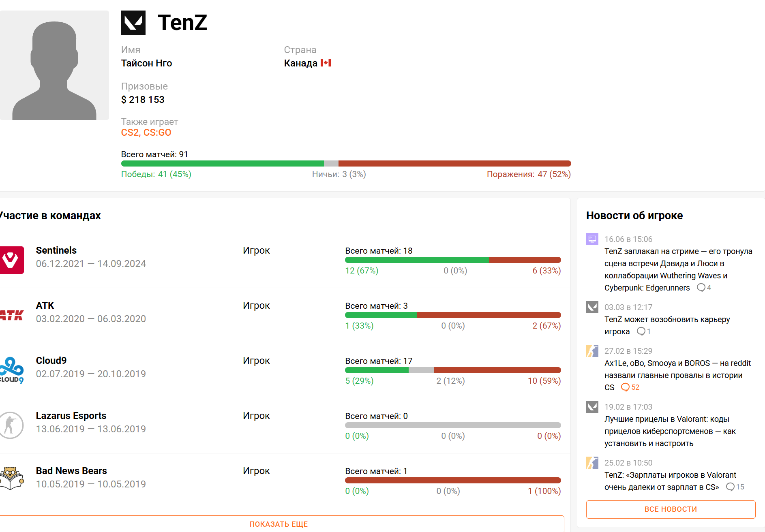Screen dimensions: 765x532
Task: Click the Canada flag icon
Action: point(326,63)
